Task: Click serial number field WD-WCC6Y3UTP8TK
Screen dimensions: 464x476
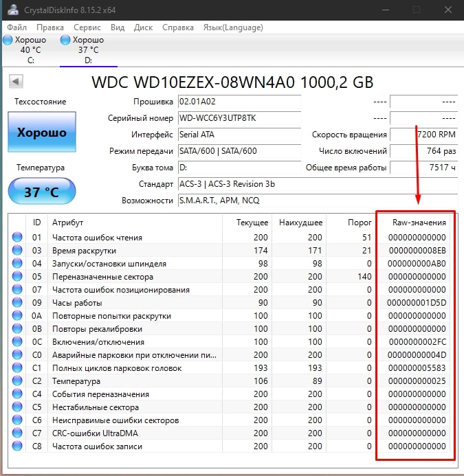Action: pyautogui.click(x=239, y=118)
